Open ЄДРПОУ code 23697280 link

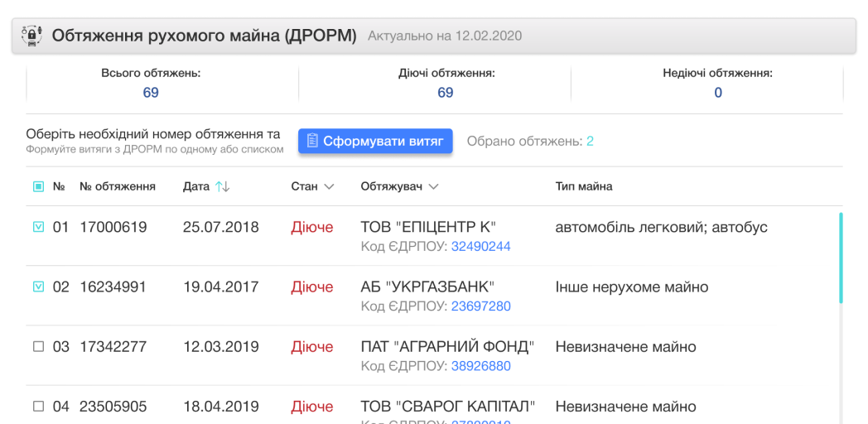click(x=480, y=306)
